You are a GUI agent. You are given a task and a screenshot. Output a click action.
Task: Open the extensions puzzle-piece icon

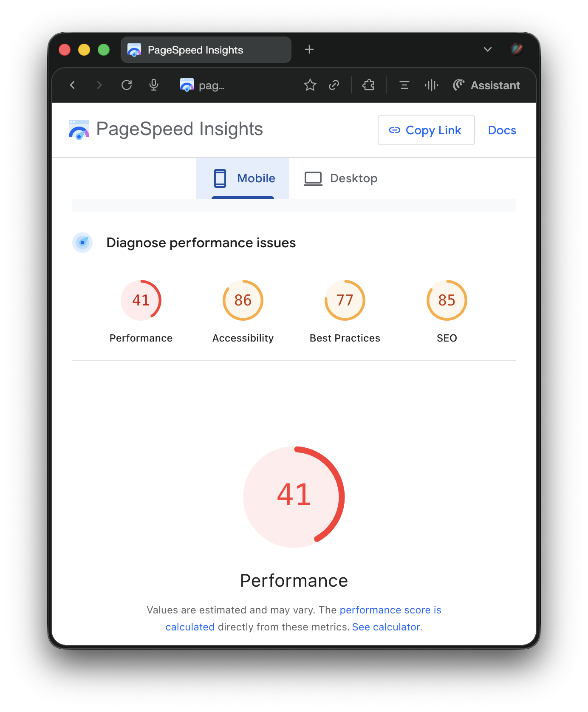click(x=368, y=85)
